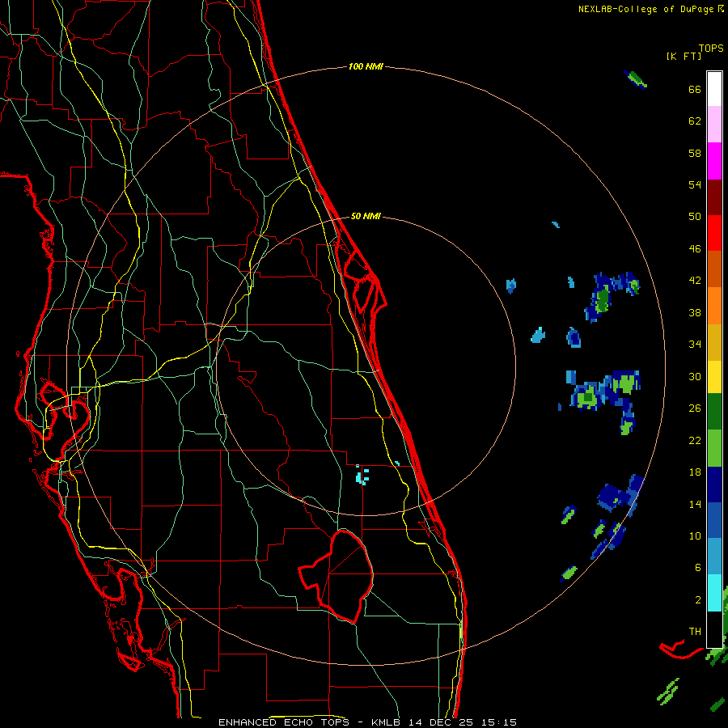Screen dimensions: 728x728
Task: Click the TH legend label
Action: coord(695,632)
